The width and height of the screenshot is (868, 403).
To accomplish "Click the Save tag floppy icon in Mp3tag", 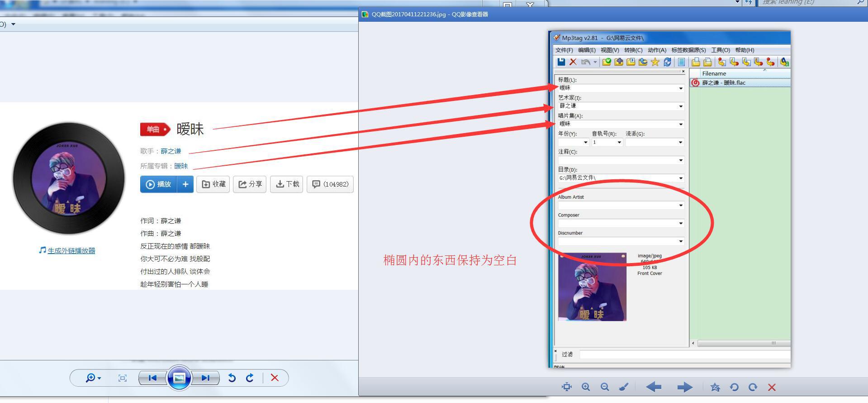I will pos(561,62).
